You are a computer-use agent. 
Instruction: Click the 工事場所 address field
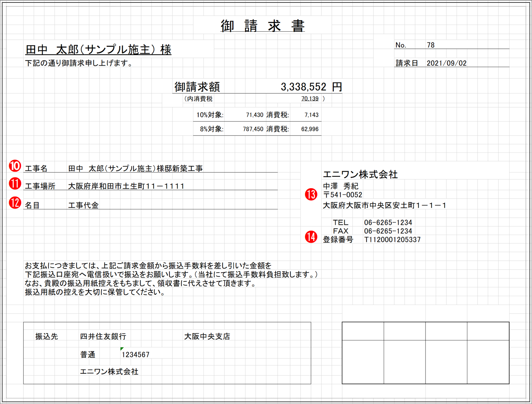126,186
